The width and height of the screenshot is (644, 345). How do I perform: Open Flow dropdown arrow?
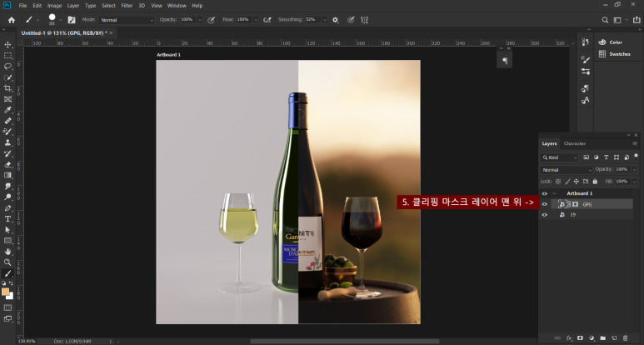coord(256,20)
